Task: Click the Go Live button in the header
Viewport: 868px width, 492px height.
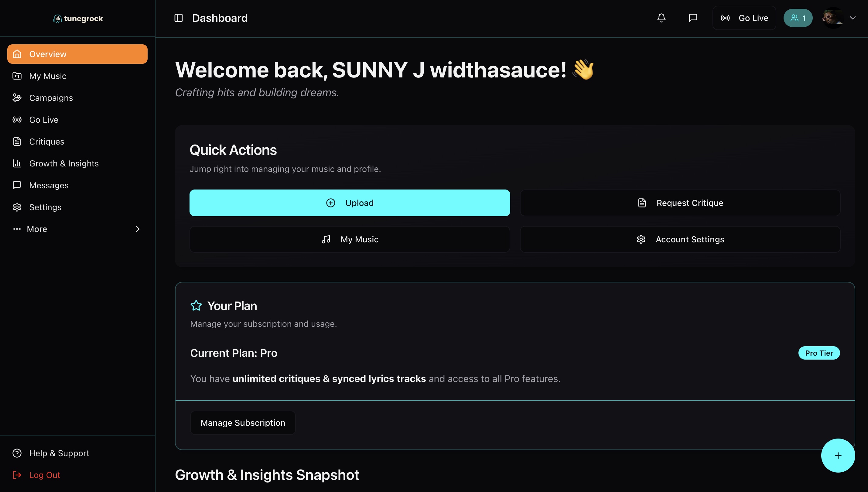Action: click(744, 18)
